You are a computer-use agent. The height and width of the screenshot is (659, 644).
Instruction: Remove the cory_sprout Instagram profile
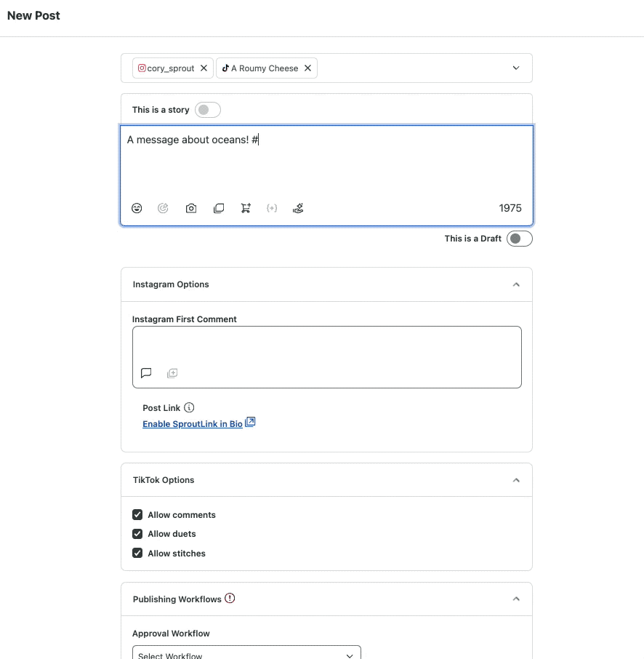pos(204,68)
